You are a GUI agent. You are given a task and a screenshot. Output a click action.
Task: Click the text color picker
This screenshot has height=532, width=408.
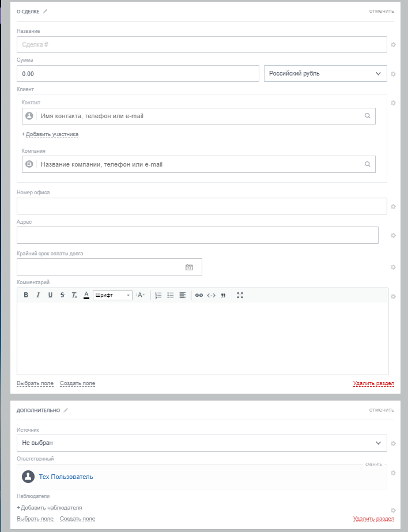pyautogui.click(x=86, y=295)
